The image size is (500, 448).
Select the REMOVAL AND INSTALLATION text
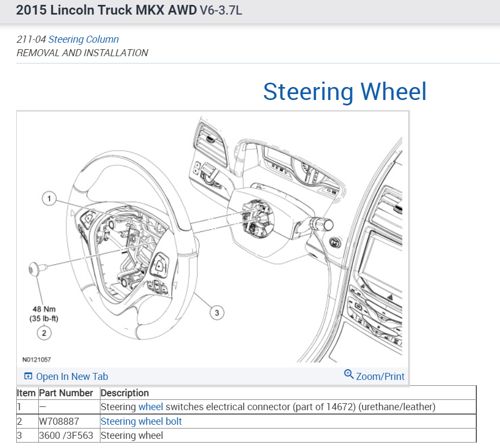(82, 53)
